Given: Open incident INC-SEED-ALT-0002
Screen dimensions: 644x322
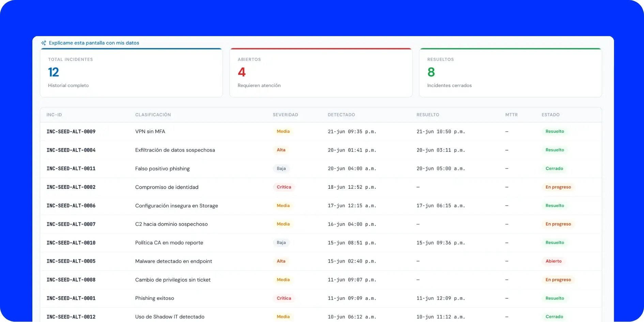Looking at the screenshot, I should (x=71, y=187).
